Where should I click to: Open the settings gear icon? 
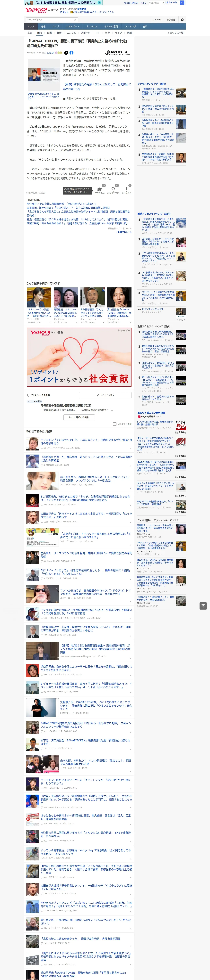coord(182,20)
